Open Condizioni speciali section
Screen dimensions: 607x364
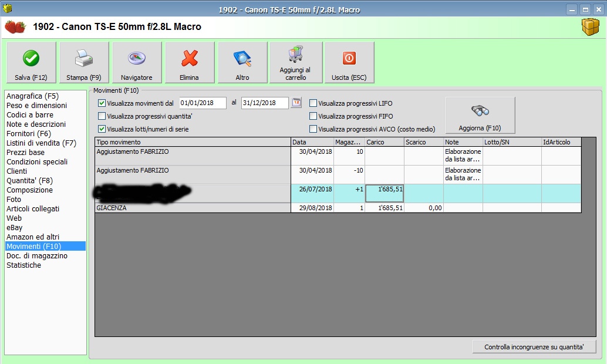coord(45,162)
